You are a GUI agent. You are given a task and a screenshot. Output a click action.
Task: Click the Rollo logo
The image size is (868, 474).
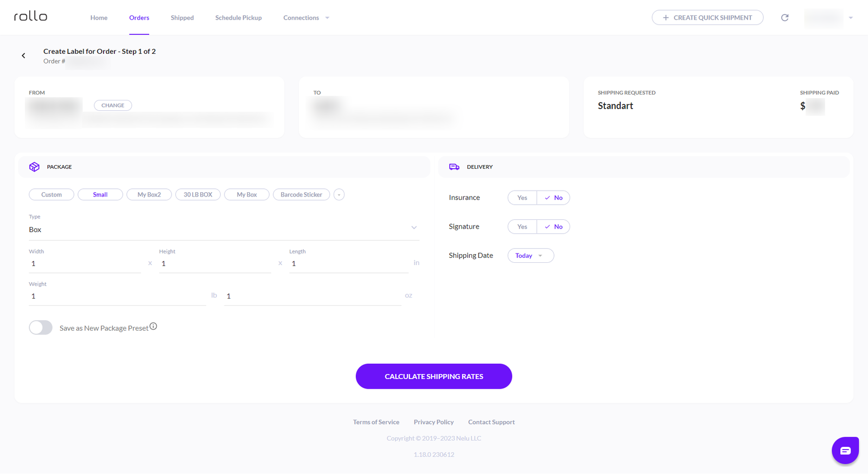click(30, 17)
